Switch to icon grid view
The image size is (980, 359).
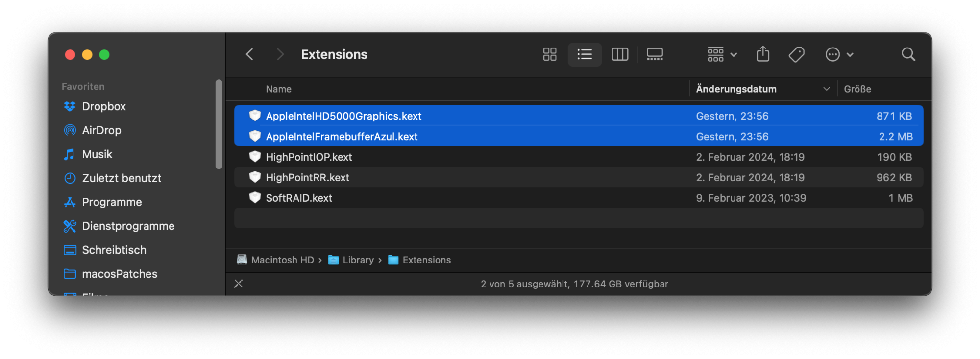pos(550,54)
